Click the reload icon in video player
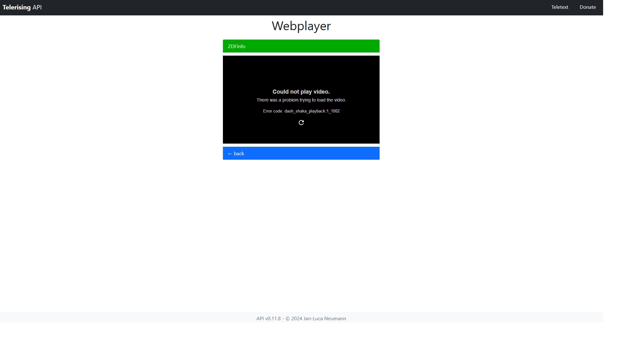This screenshot has width=644, height=362. (x=301, y=123)
